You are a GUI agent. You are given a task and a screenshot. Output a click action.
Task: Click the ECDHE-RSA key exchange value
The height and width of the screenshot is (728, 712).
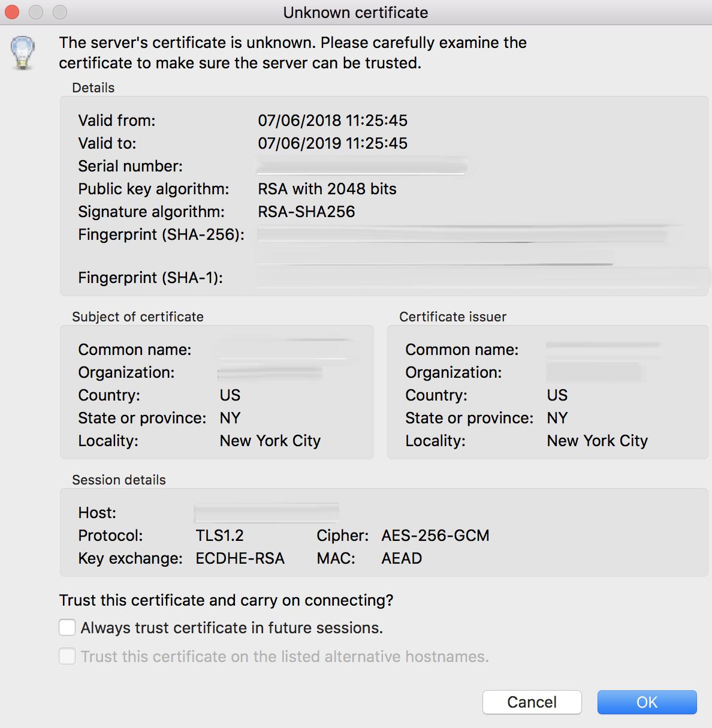(240, 558)
